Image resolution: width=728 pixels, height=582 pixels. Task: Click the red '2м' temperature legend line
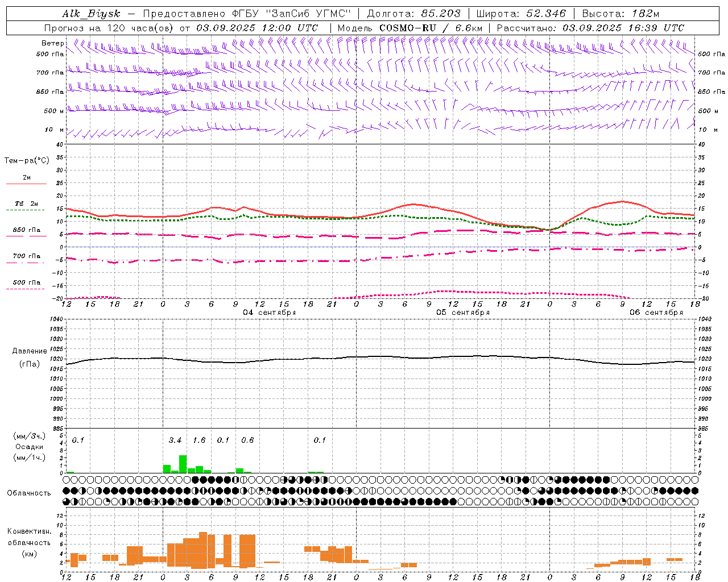tap(26, 184)
